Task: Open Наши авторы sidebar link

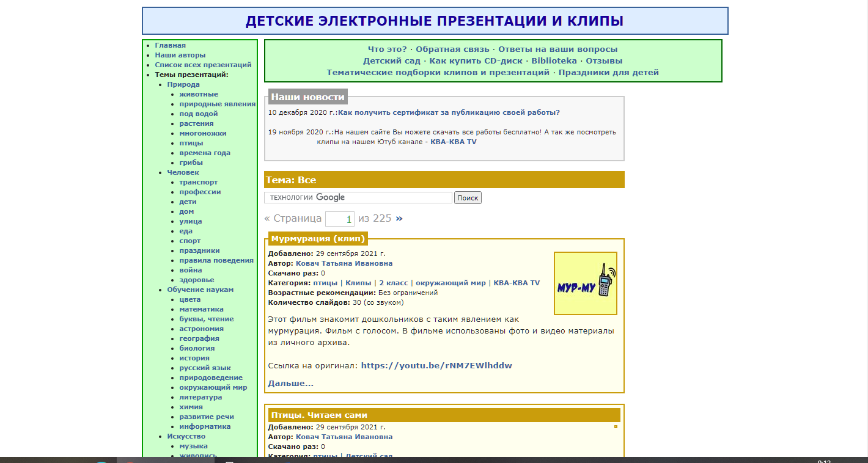Action: [x=180, y=55]
